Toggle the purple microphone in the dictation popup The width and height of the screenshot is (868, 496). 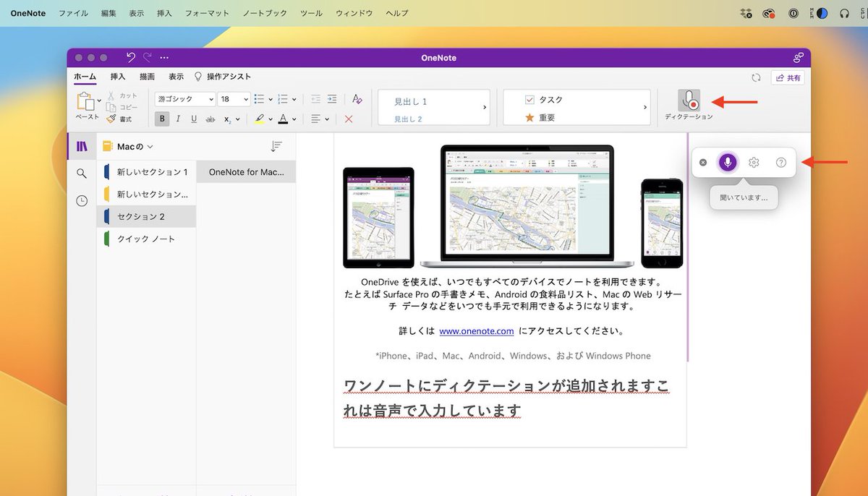click(x=728, y=163)
